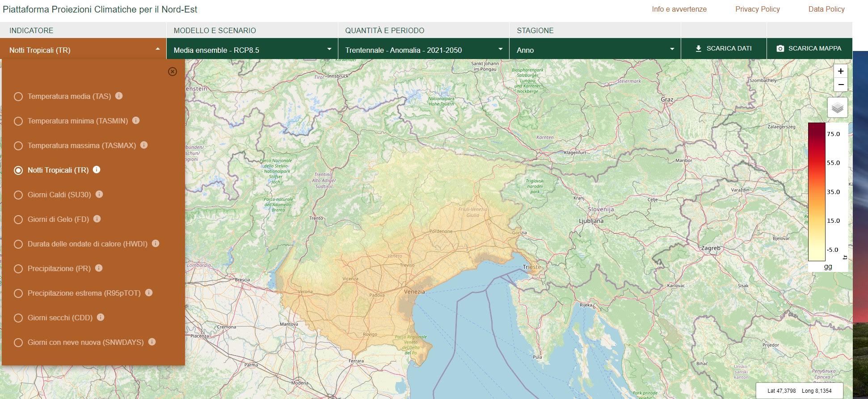Viewport: 868px width, 399px height.
Task: Open info for Precipitazione (PR)
Action: tap(99, 268)
